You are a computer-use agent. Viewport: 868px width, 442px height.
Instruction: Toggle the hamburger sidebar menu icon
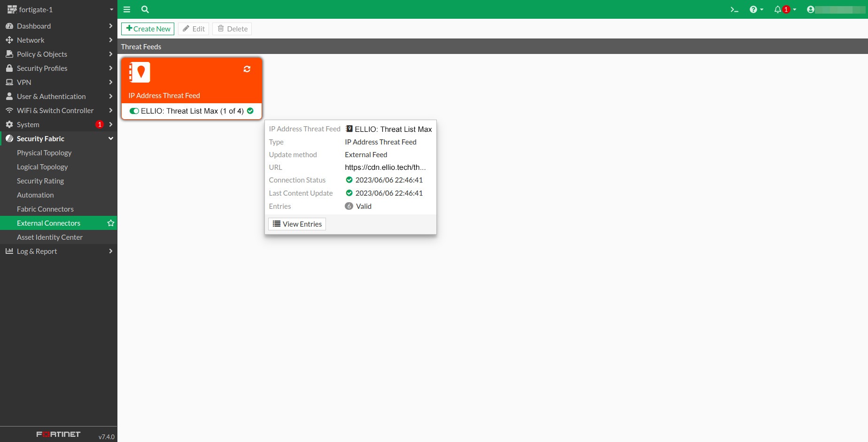[127, 9]
